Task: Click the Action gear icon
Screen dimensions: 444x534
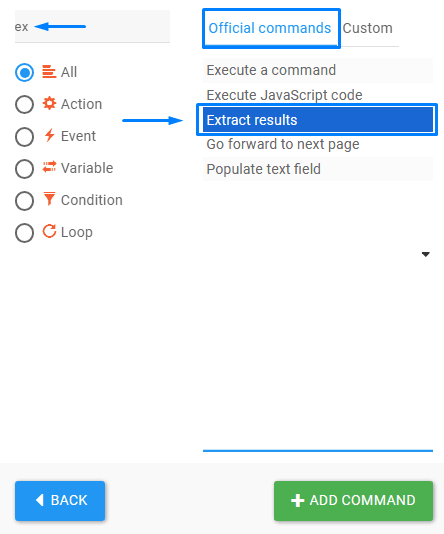Action: (x=49, y=104)
